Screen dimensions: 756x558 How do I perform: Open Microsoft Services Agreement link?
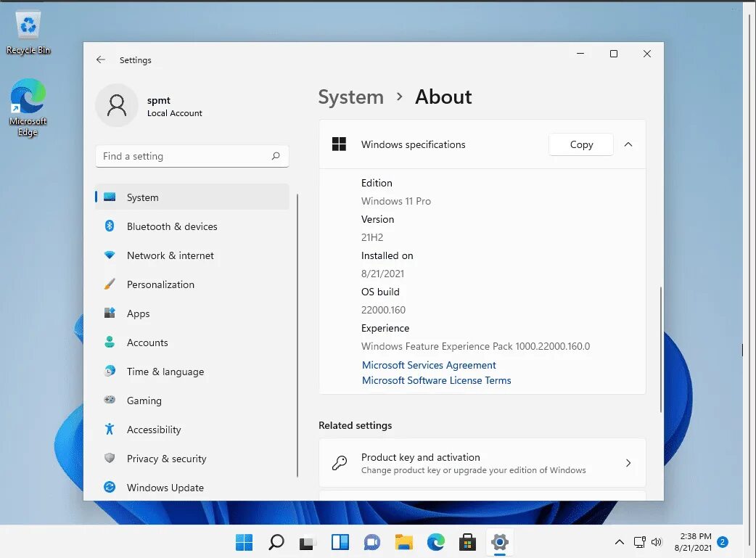click(429, 365)
